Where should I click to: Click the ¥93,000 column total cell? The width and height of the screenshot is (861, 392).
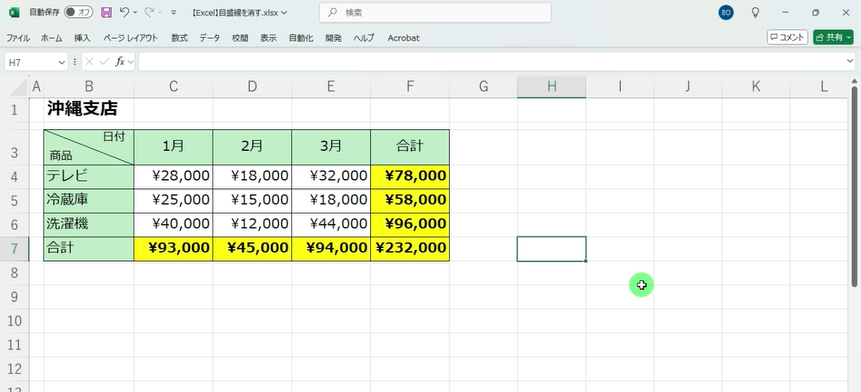(173, 249)
